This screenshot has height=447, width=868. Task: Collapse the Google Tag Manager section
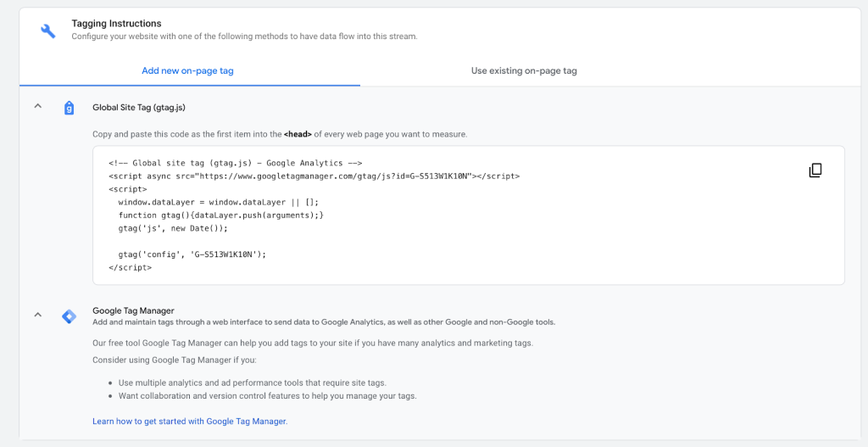click(37, 315)
